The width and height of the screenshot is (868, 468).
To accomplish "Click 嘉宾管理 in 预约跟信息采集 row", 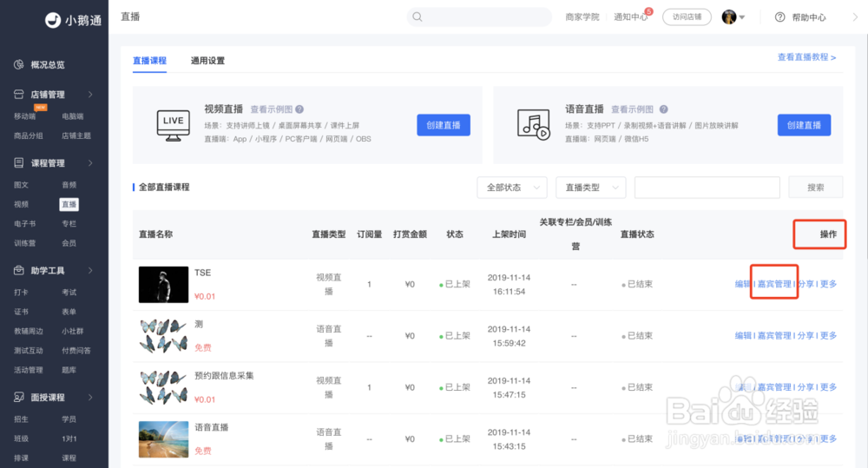I will coord(774,387).
